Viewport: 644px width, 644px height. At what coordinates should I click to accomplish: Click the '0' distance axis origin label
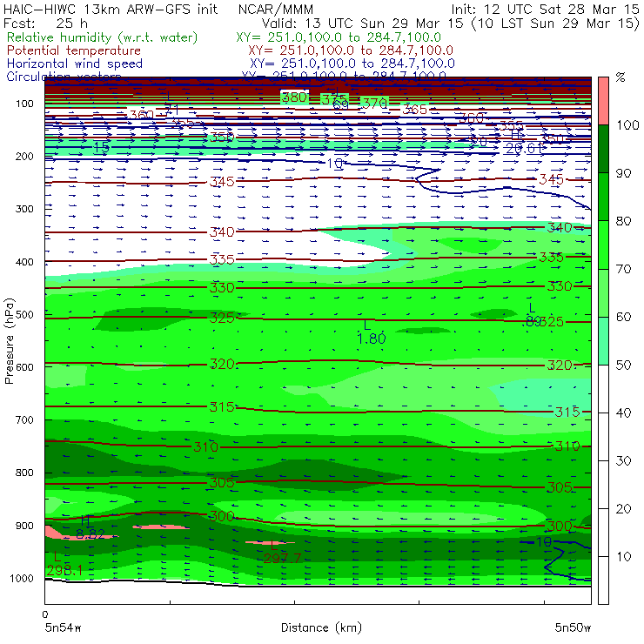[x=45, y=614]
